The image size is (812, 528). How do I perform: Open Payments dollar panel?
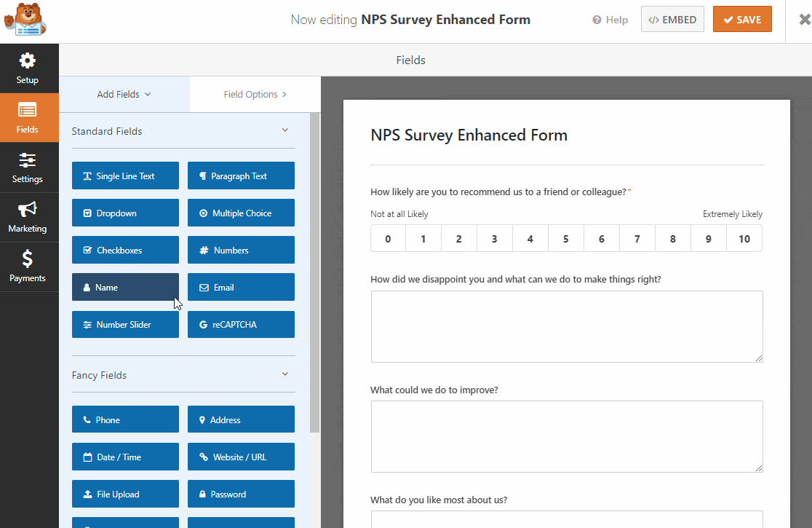[x=29, y=267]
